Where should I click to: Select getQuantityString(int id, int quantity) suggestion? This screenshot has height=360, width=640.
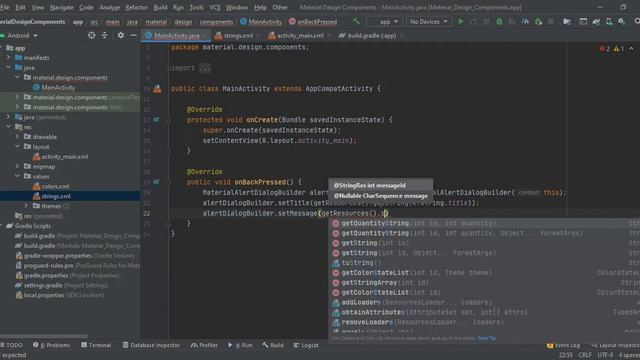click(484, 223)
